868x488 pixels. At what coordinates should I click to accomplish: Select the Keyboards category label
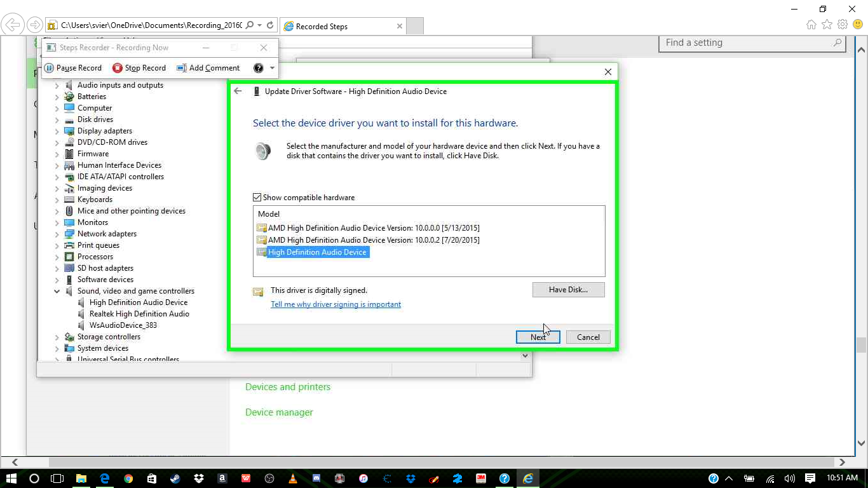(95, 200)
